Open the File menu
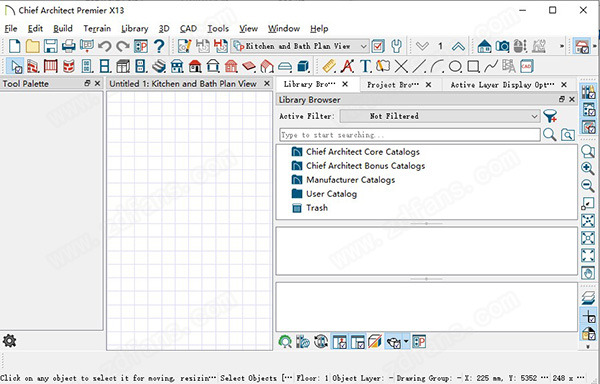 [11, 29]
